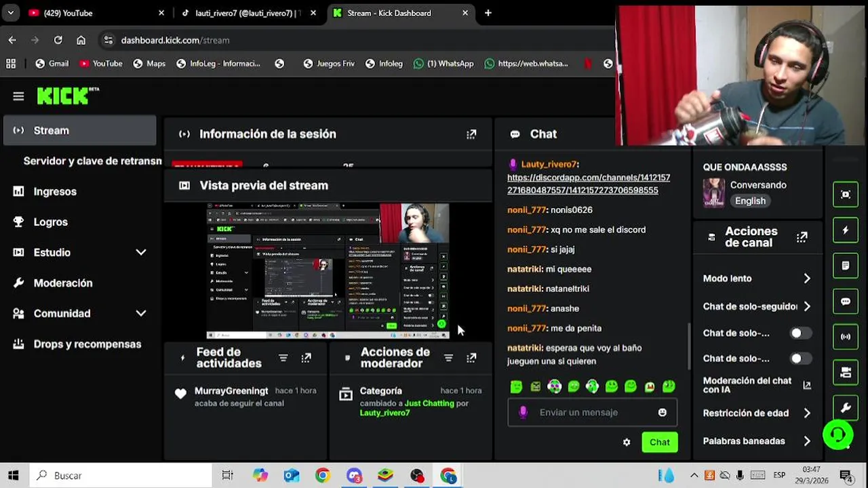
Task: Click Lauty_rivero7 in moderator actions
Action: 384,413
